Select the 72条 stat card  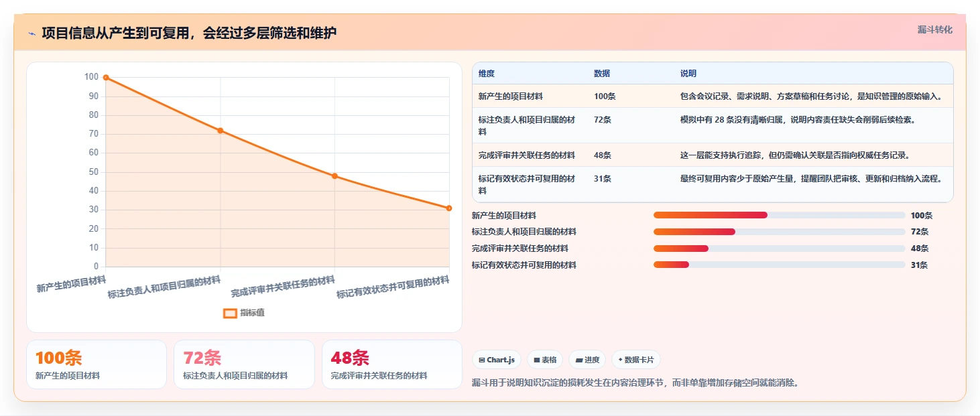click(244, 364)
